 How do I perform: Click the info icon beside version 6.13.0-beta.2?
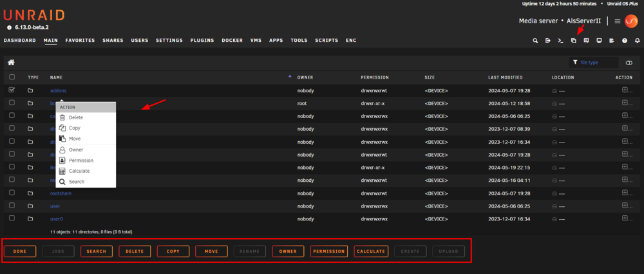9,28
